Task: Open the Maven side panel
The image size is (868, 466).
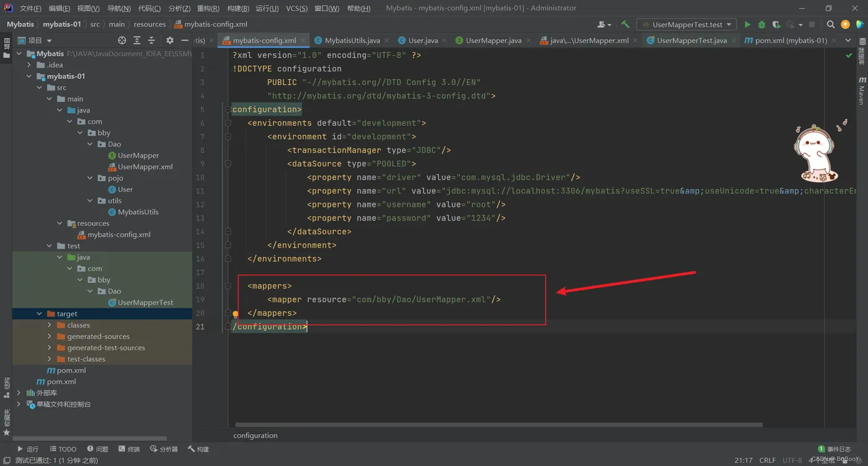Action: pyautogui.click(x=862, y=90)
